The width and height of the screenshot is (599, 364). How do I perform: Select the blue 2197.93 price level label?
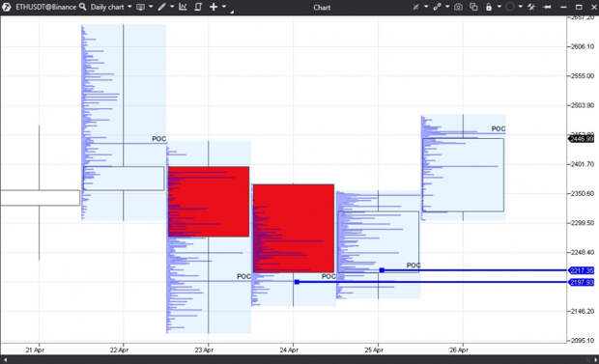(x=581, y=282)
